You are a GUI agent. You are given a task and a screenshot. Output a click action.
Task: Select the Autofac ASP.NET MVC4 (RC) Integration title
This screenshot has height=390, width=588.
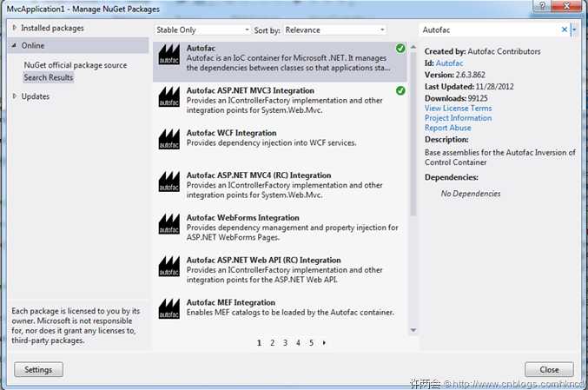(259, 175)
